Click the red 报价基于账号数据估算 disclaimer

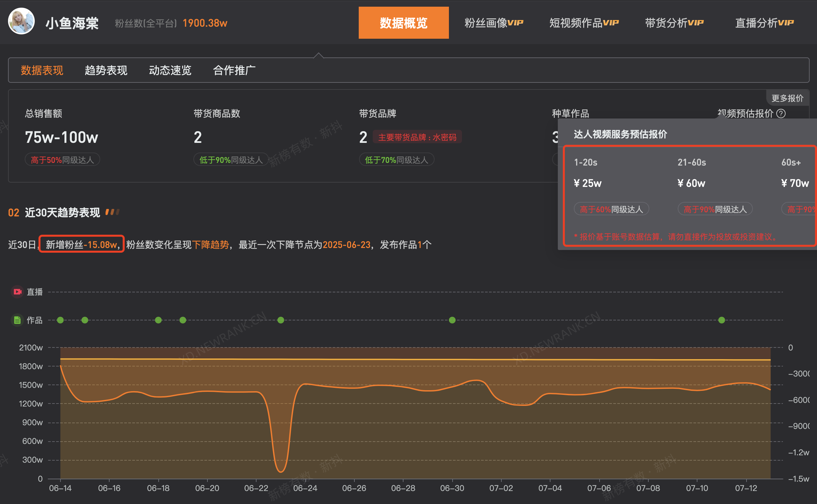tap(676, 237)
